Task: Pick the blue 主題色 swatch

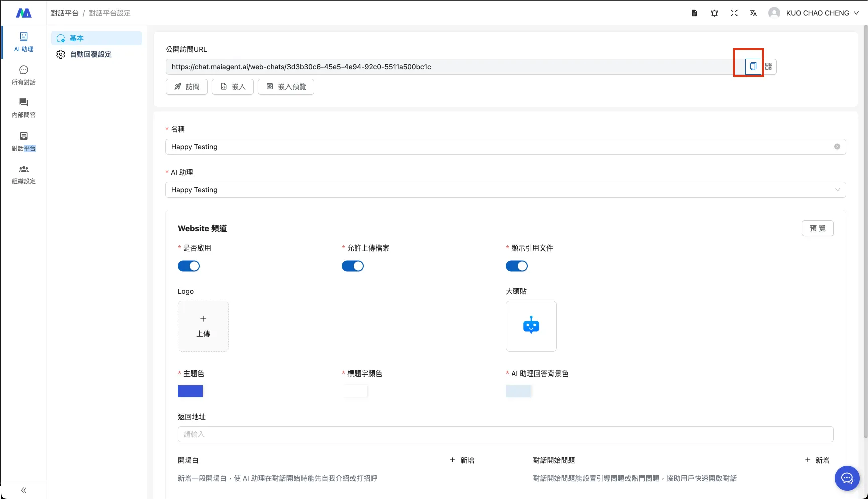Action: [190, 391]
